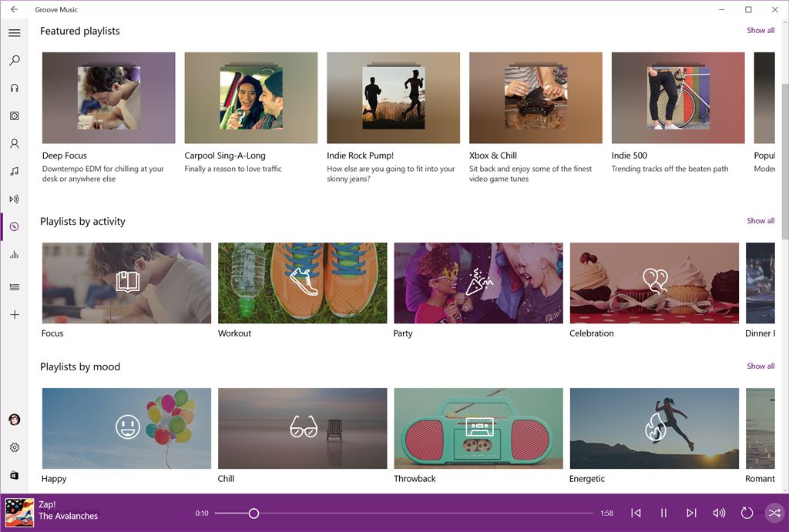
Task: Open the hamburger navigation menu
Action: [x=15, y=33]
